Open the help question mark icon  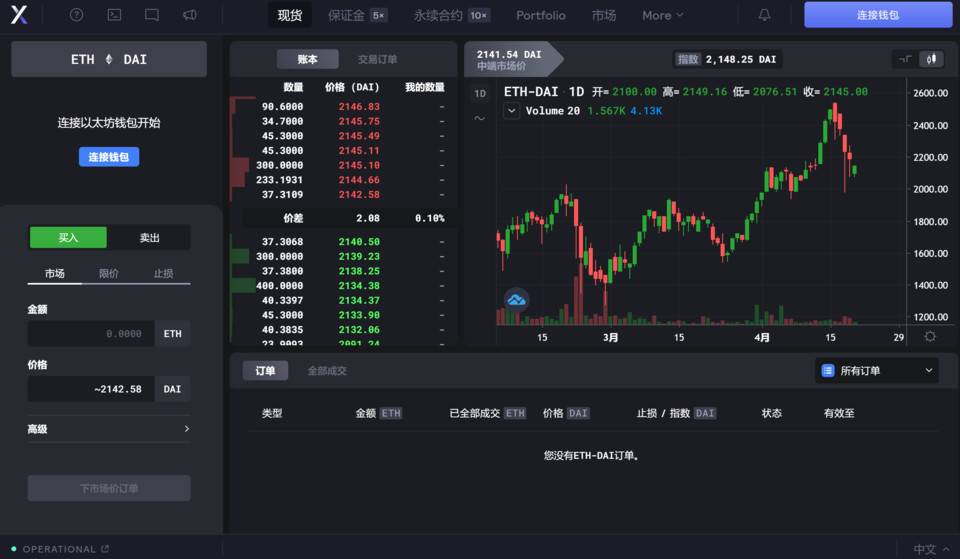click(77, 15)
